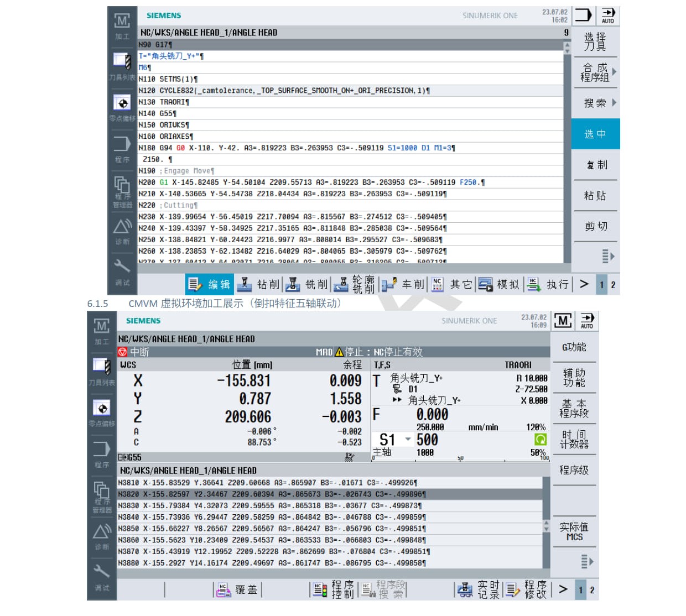Open 钻削 drilling softkey
This screenshot has width=686, height=616.
coord(258,284)
